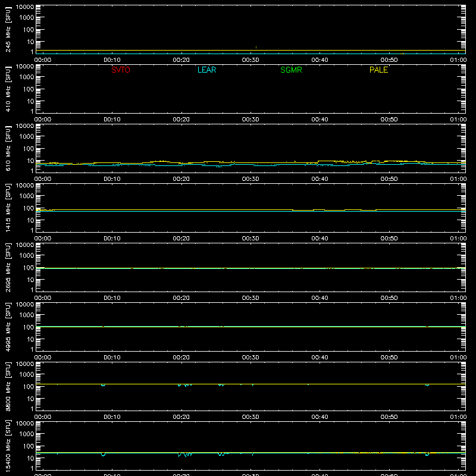
Task: Select the 15400 MHz [SFU] axis title
Action: coord(8,446)
